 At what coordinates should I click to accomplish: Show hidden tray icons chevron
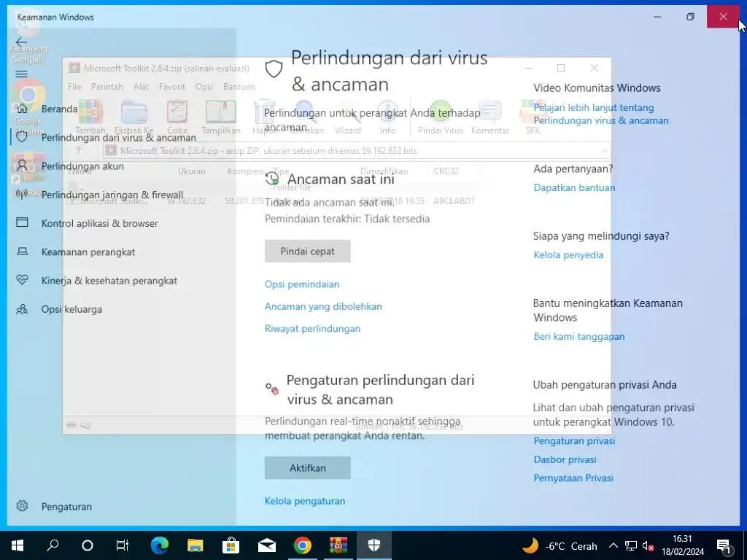(x=614, y=545)
